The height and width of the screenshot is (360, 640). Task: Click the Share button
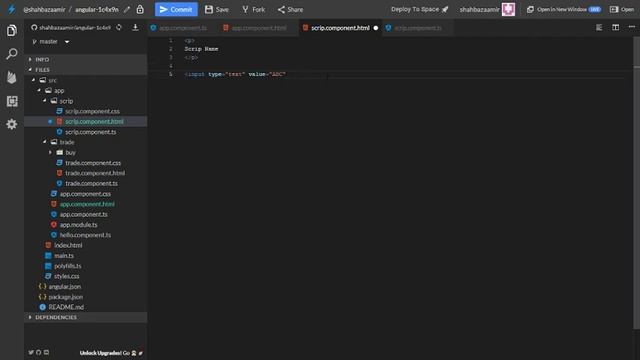pos(290,9)
